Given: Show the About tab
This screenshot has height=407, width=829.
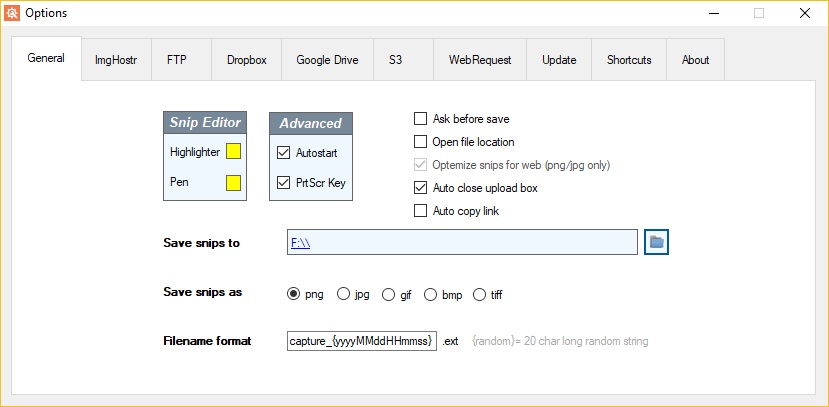Looking at the screenshot, I should coord(695,60).
